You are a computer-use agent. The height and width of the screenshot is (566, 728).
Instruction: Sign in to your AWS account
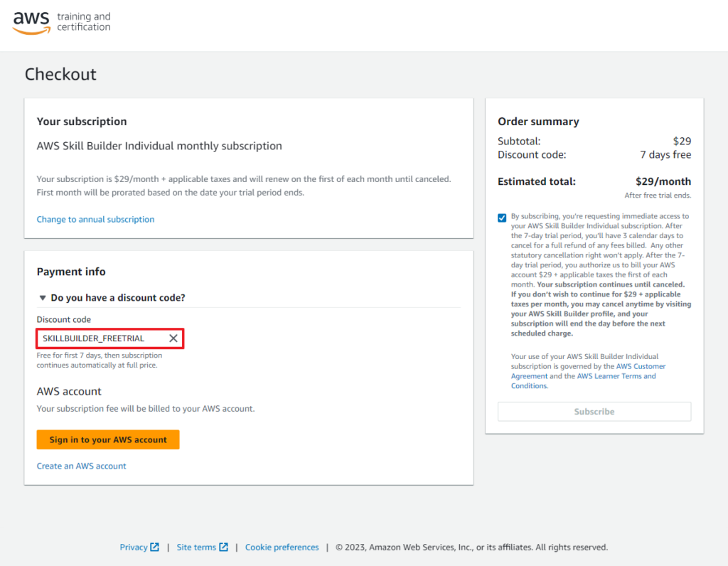108,439
